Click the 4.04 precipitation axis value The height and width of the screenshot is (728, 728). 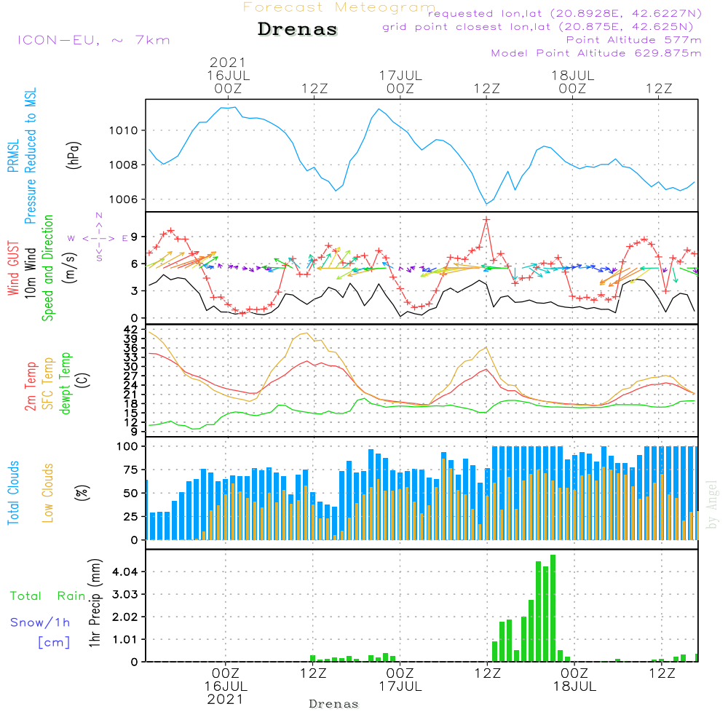point(125,571)
